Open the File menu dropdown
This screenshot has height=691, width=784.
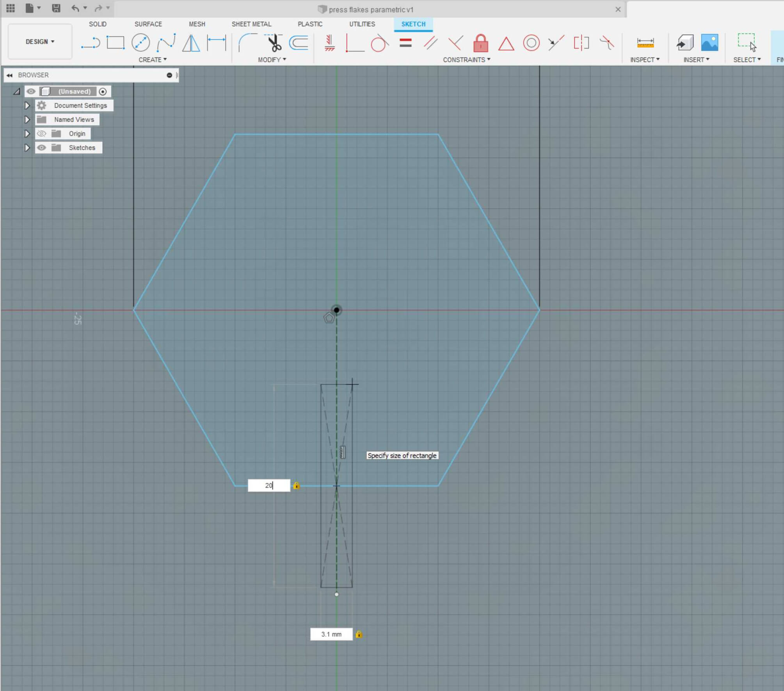point(33,8)
